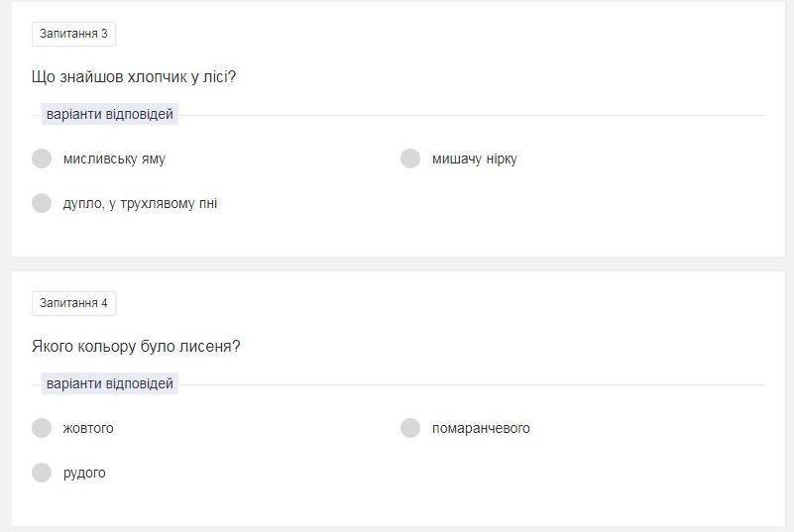The height and width of the screenshot is (532, 794).
Task: Select the radio button for 'мисливську яму'
Action: 42,159
